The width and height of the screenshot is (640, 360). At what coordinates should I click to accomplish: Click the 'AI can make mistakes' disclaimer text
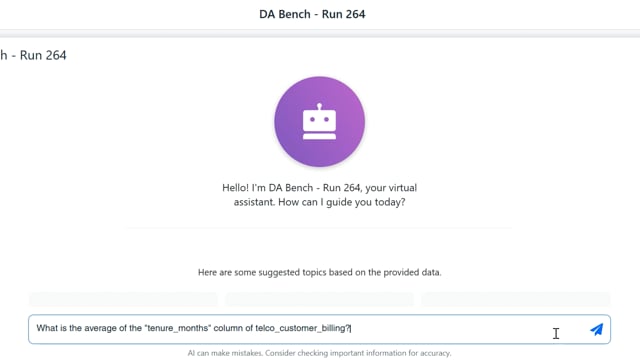pos(320,353)
